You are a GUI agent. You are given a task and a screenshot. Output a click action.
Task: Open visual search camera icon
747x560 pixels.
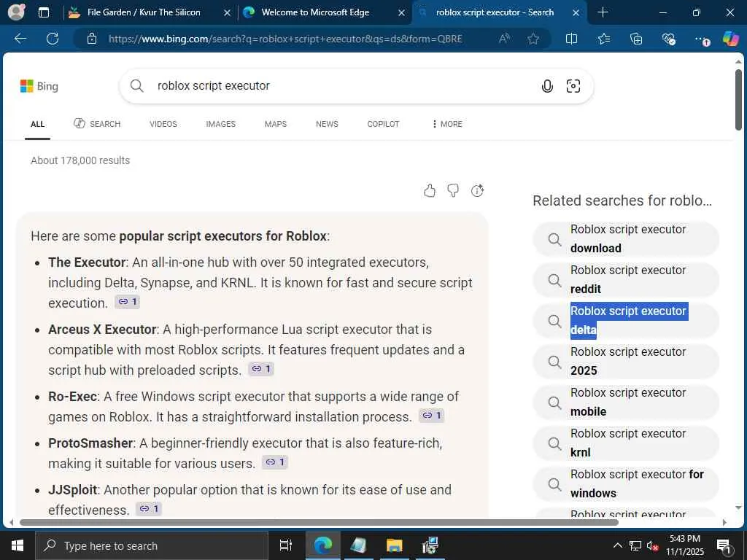click(x=573, y=86)
